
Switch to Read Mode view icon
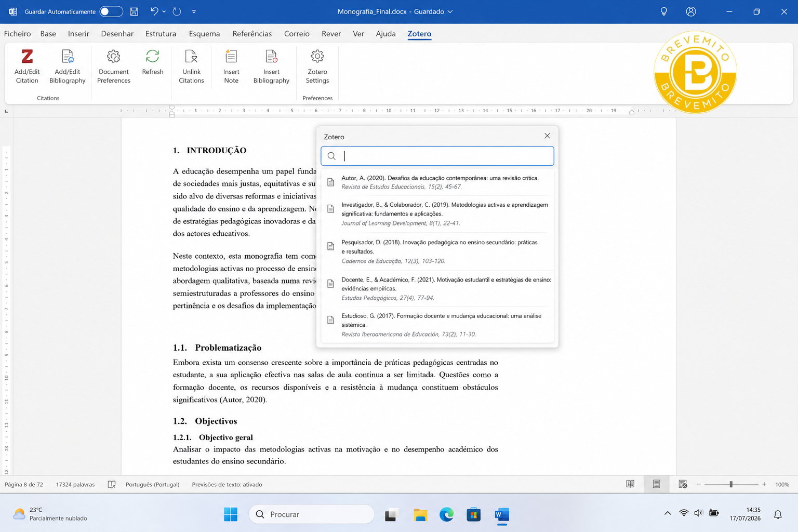(x=630, y=484)
